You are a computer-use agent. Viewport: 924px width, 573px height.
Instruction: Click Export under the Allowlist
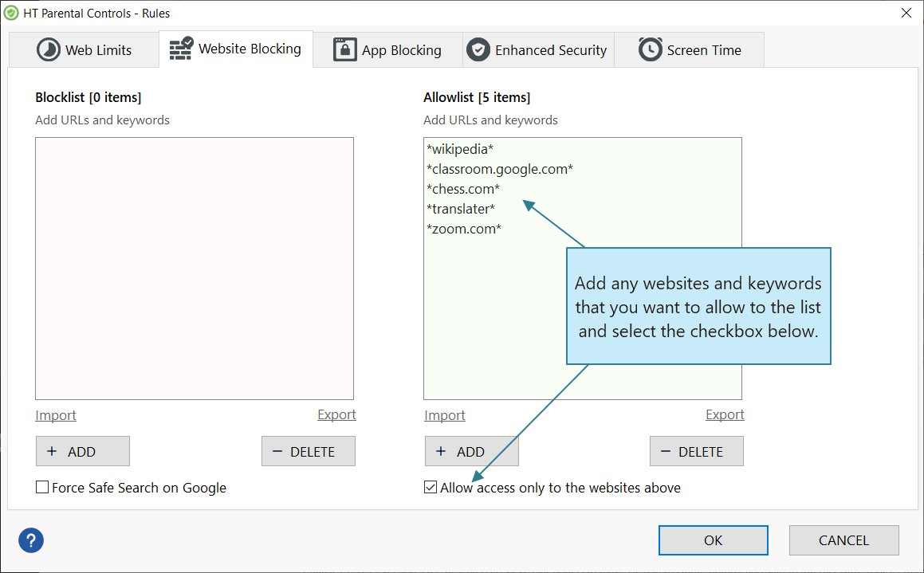pos(725,414)
